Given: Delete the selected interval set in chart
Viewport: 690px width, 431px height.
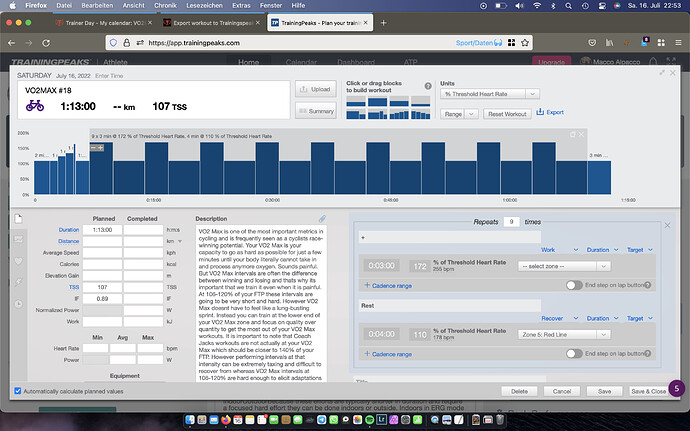Looking at the screenshot, I should pyautogui.click(x=581, y=134).
